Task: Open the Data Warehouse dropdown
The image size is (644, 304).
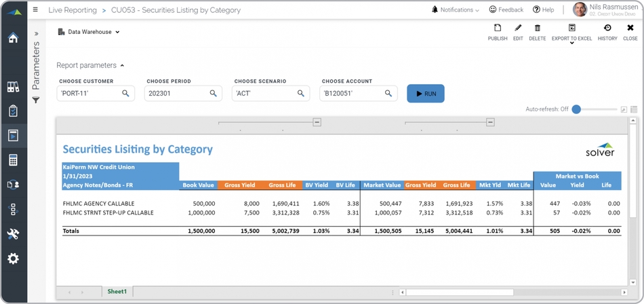Action: [x=89, y=32]
